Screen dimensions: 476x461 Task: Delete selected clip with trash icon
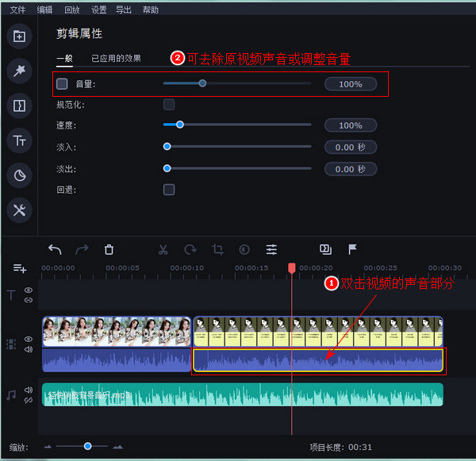[x=109, y=250]
